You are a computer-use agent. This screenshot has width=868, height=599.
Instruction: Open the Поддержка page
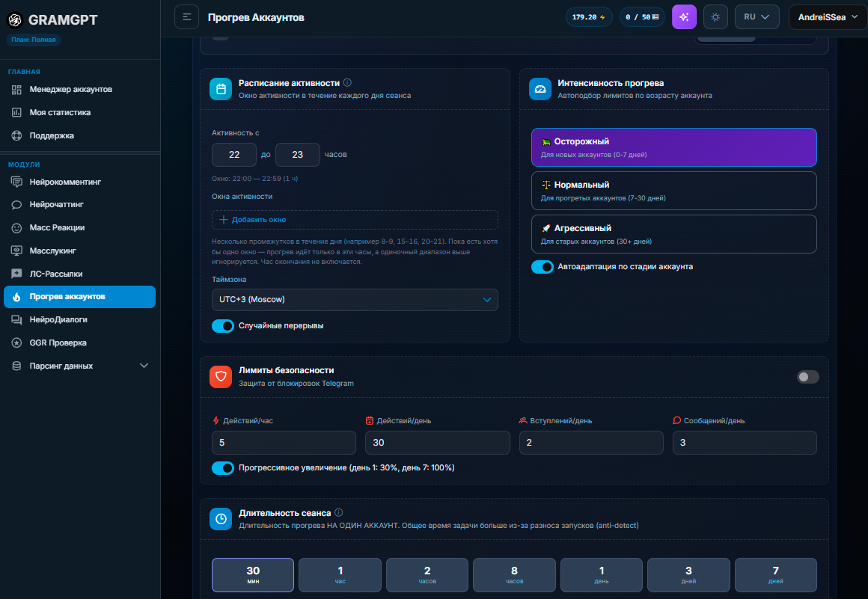[x=80, y=135]
